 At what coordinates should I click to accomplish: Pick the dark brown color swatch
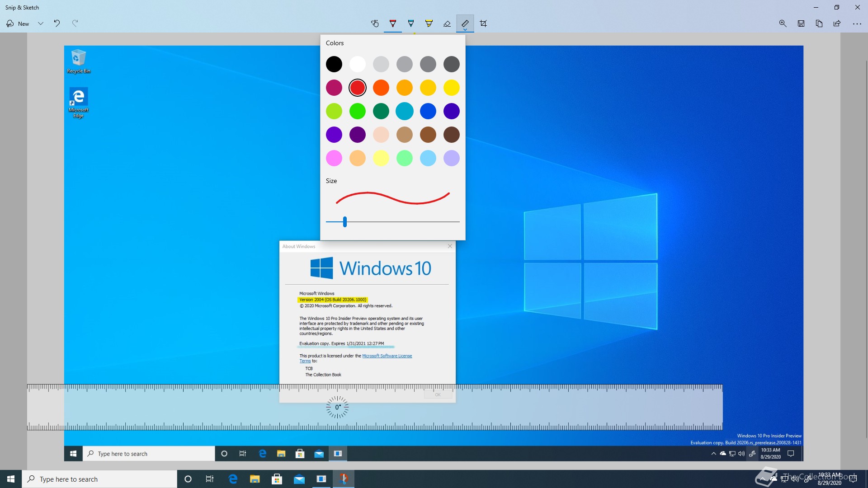[x=452, y=135]
